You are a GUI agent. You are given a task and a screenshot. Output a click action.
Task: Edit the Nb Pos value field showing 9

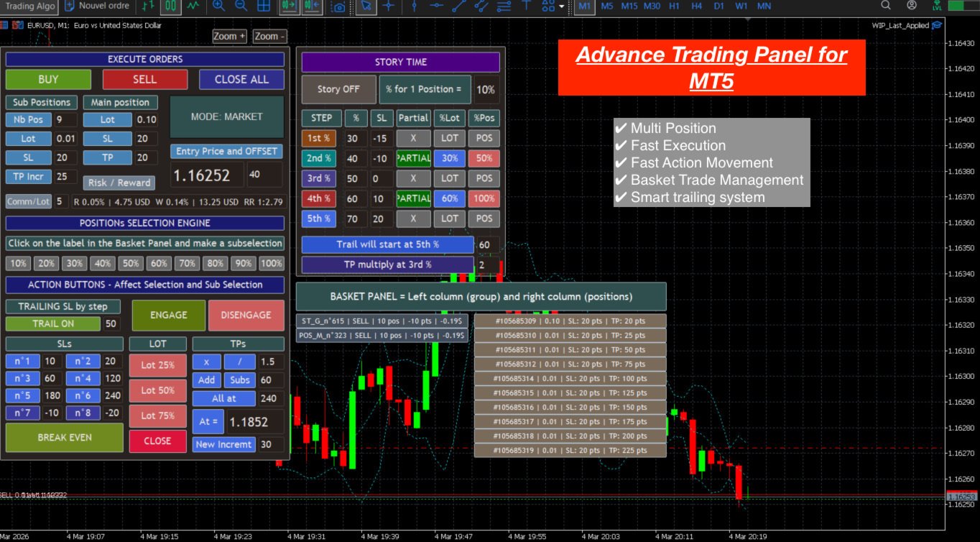click(x=64, y=120)
